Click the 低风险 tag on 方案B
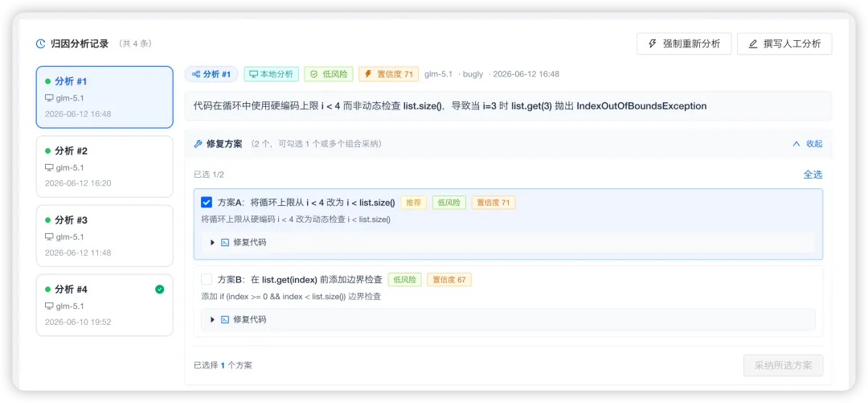The width and height of the screenshot is (868, 403). click(404, 279)
